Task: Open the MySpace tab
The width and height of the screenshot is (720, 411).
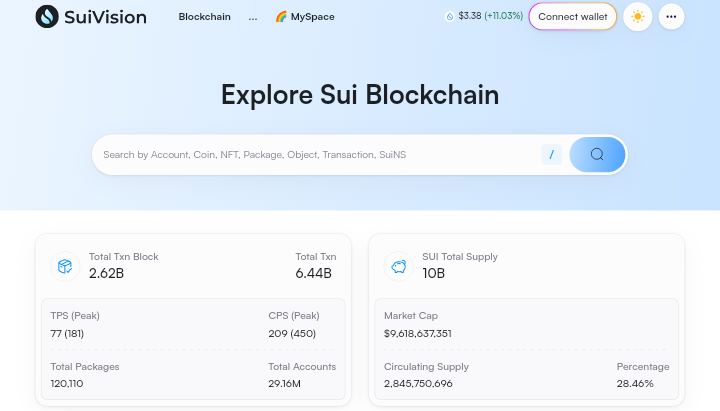Action: [312, 17]
